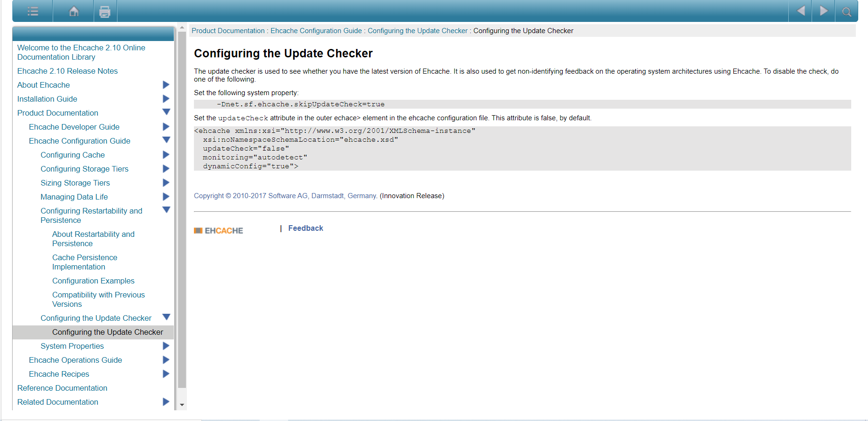This screenshot has height=421, width=868.
Task: Open Ehcache Configuration Guide in sidebar
Action: pyautogui.click(x=80, y=141)
